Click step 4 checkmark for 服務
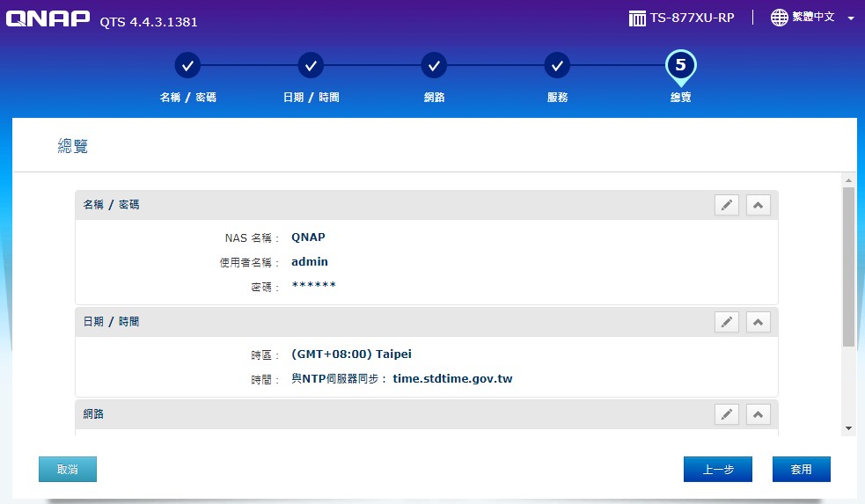This screenshot has width=865, height=504. [557, 65]
